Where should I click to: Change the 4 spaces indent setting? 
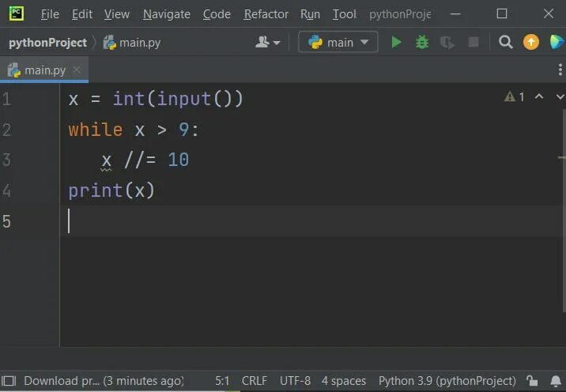tap(344, 381)
